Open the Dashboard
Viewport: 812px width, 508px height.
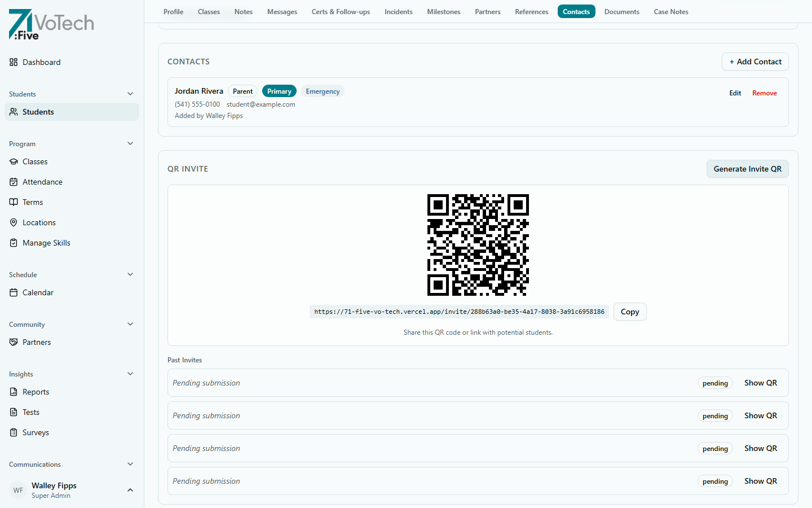tap(41, 62)
